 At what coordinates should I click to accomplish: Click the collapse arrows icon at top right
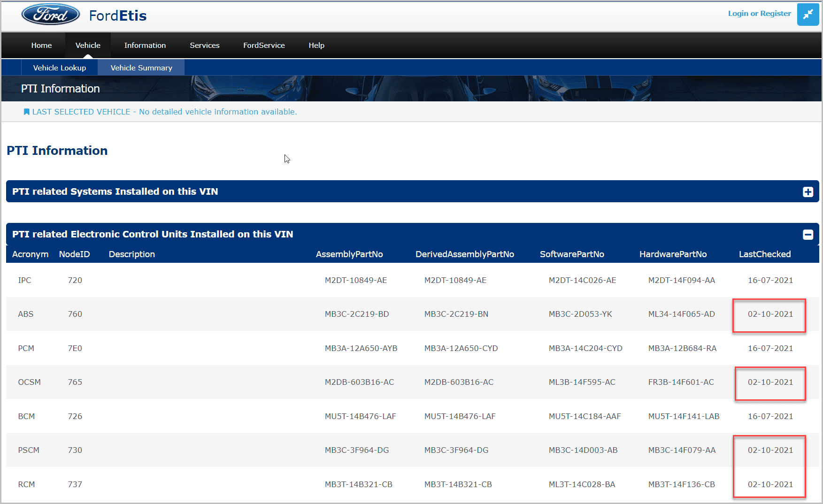pos(808,15)
